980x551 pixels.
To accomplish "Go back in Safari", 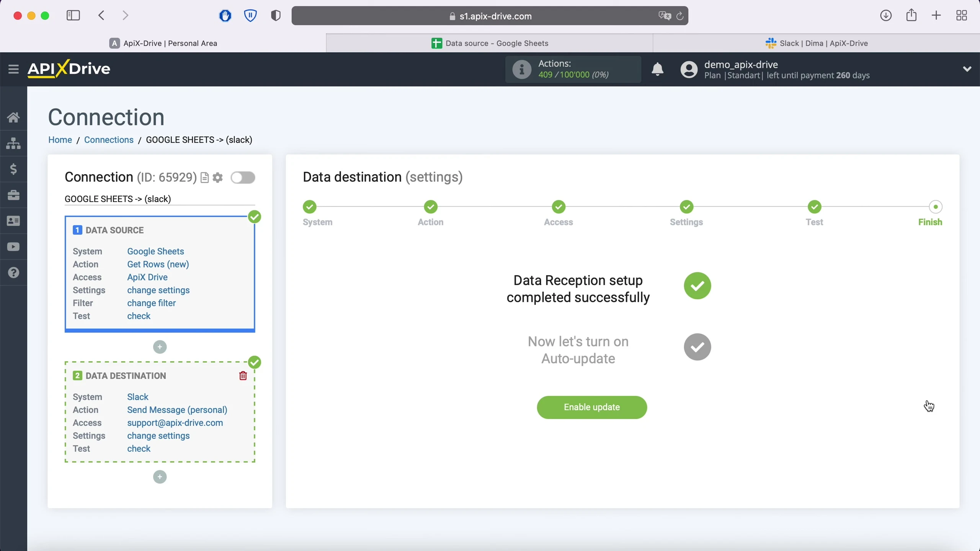I will pos(101,16).
